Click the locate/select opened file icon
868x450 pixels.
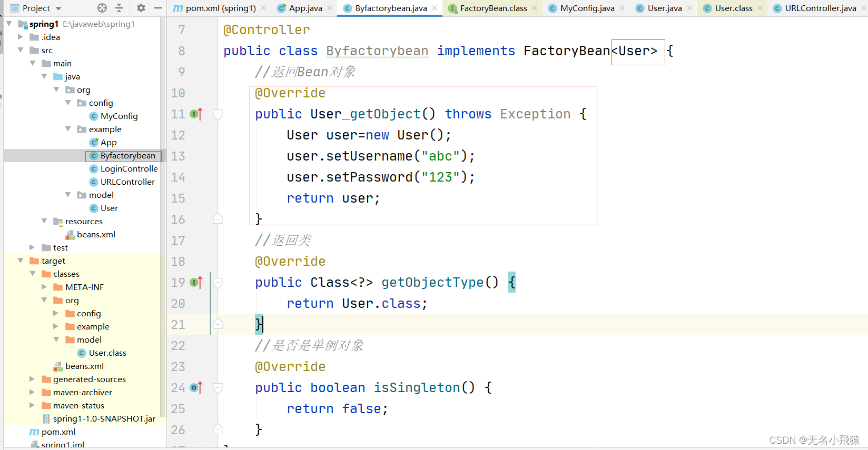click(x=102, y=8)
